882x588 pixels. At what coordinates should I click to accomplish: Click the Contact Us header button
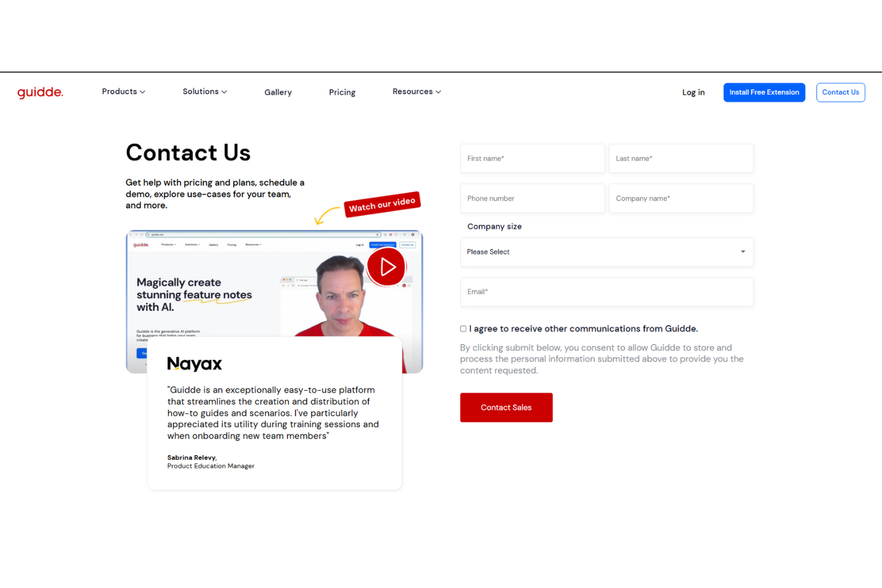(840, 92)
